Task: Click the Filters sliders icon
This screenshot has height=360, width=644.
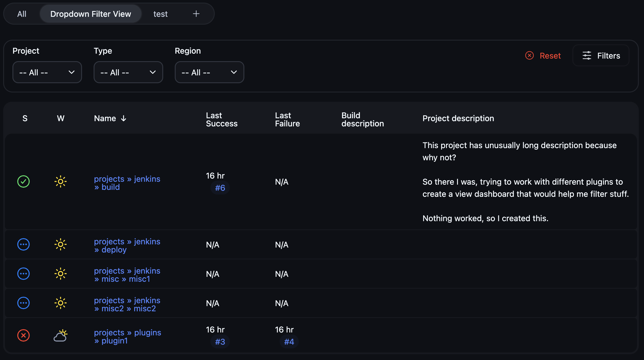Action: [x=587, y=56]
